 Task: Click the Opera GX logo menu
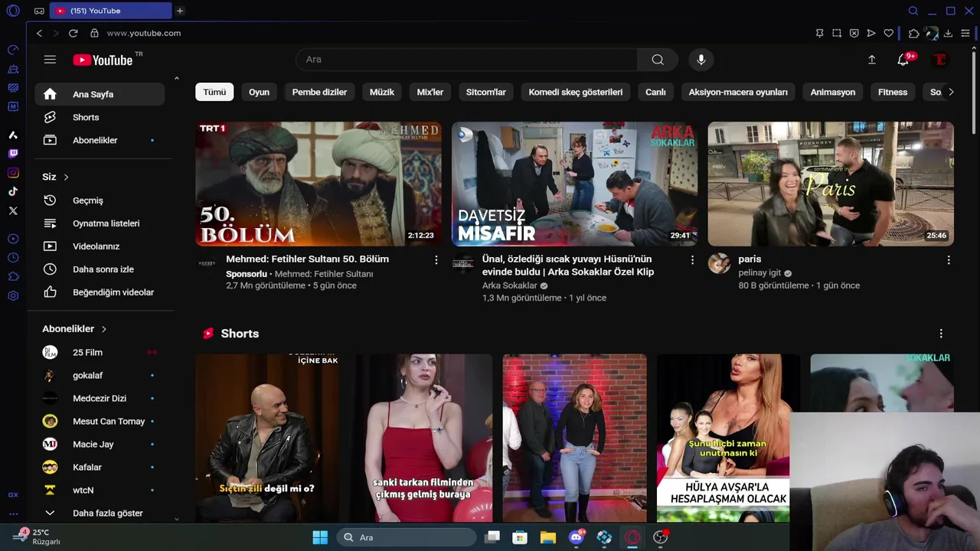(13, 11)
